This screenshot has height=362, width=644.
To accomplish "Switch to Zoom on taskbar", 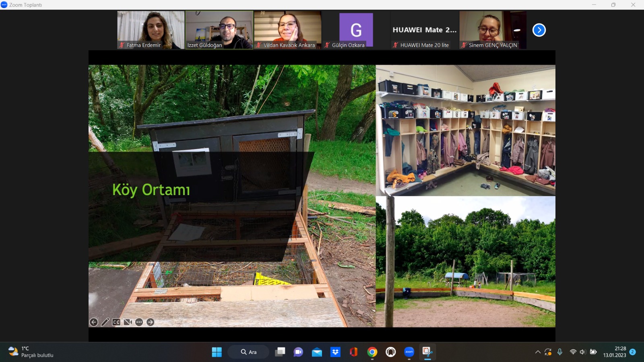I will coord(409,352).
